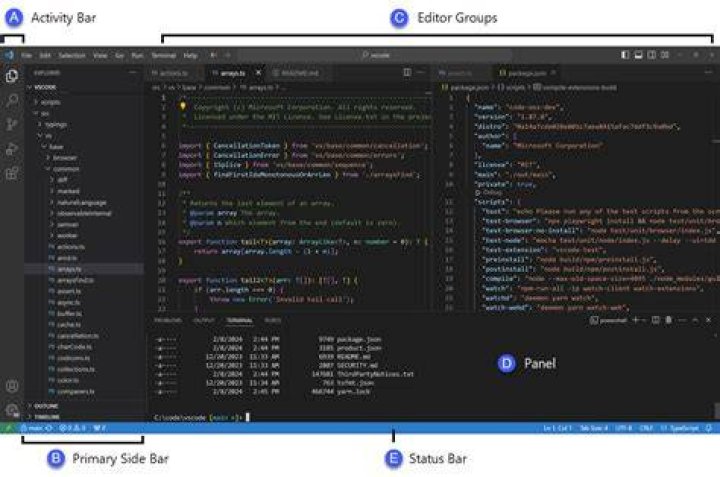Expand the typings folder in Explorer
720x477 pixels.
coord(84,124)
